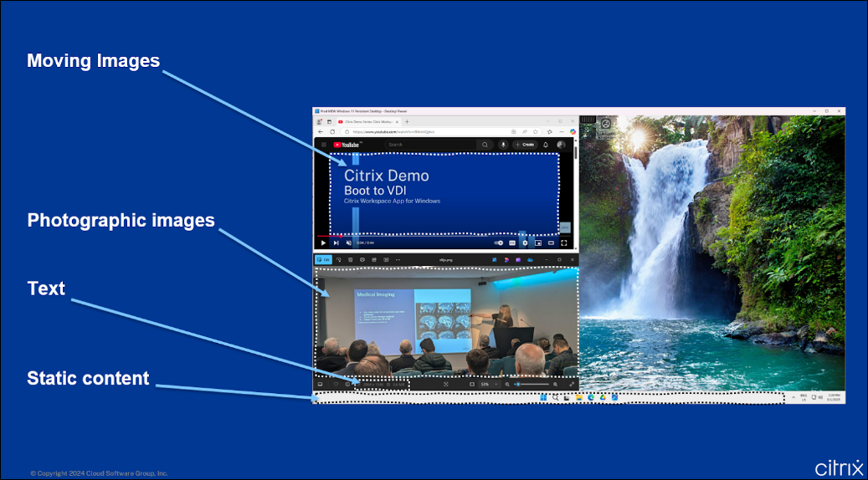Toggle YouTube autoplay switch
Image resolution: width=868 pixels, height=480 pixels.
(499, 243)
